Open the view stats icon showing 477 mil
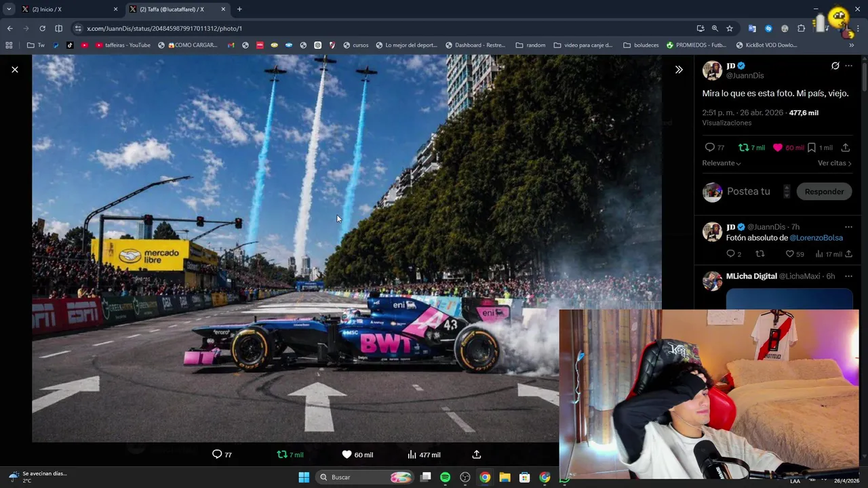 click(x=412, y=454)
